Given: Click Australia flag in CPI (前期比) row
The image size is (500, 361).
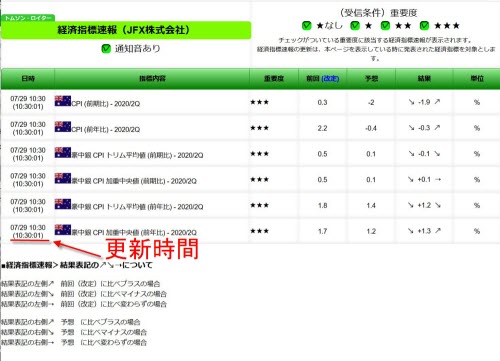Looking at the screenshot, I should pos(63,101).
